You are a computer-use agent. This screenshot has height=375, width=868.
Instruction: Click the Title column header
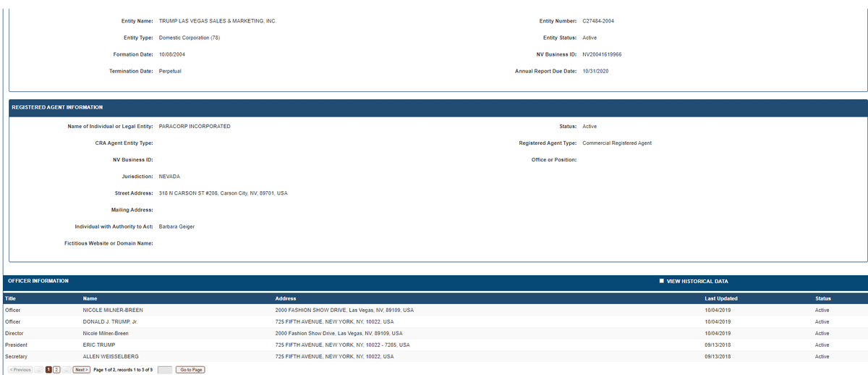[11, 298]
